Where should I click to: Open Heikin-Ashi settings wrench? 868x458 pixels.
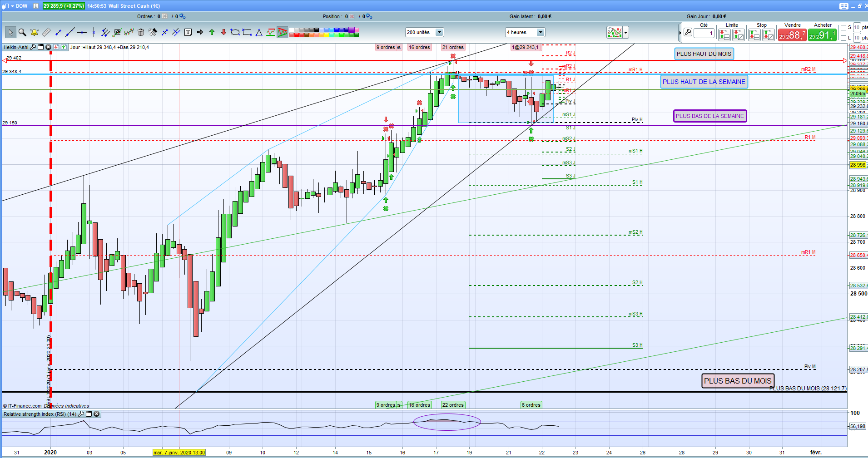[x=33, y=47]
